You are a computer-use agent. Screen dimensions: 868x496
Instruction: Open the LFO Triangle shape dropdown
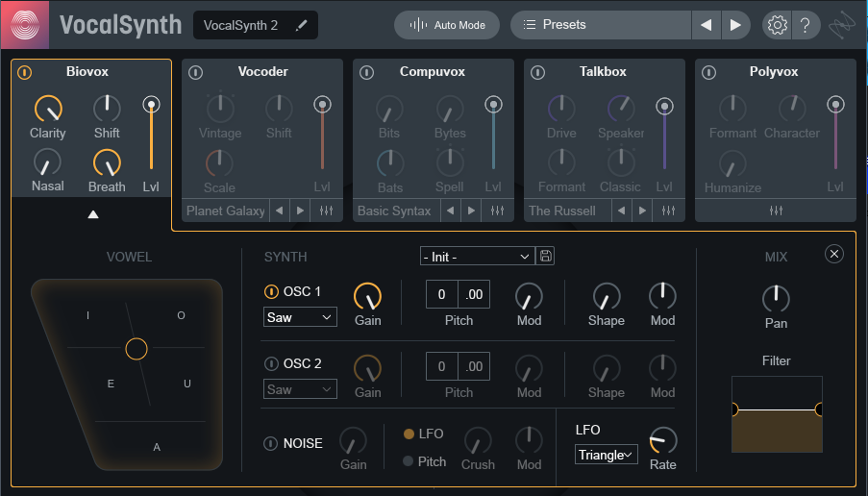(606, 455)
